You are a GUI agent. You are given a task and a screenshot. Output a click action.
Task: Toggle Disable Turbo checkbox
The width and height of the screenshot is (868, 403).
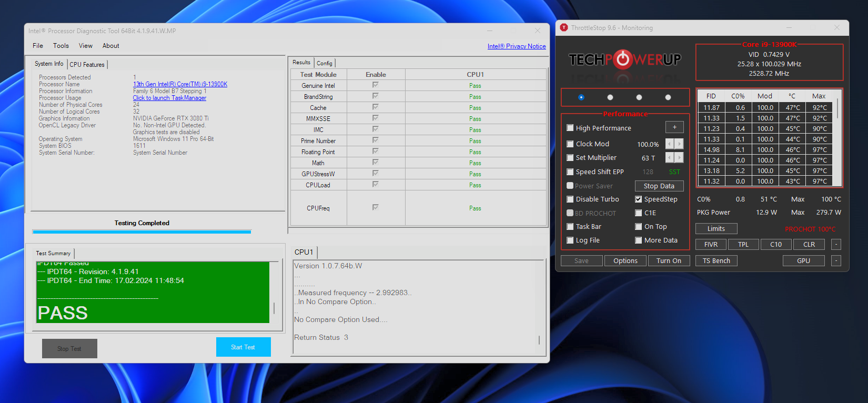[570, 199]
